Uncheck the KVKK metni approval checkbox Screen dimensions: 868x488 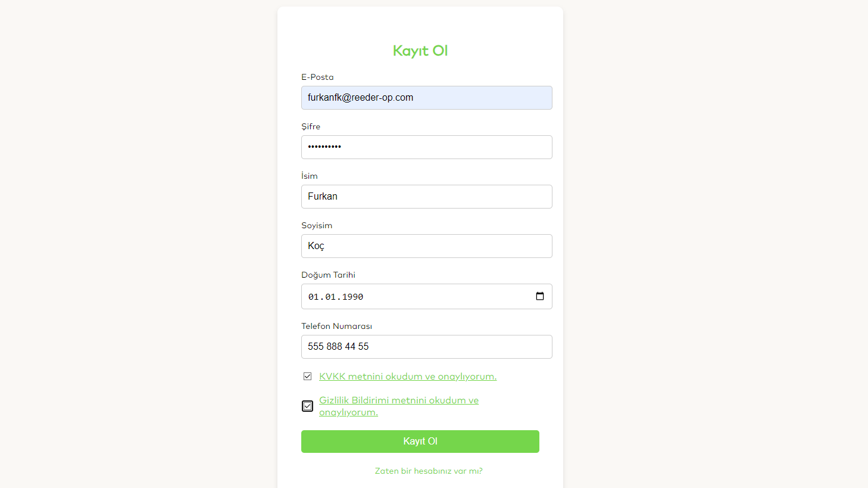(307, 376)
